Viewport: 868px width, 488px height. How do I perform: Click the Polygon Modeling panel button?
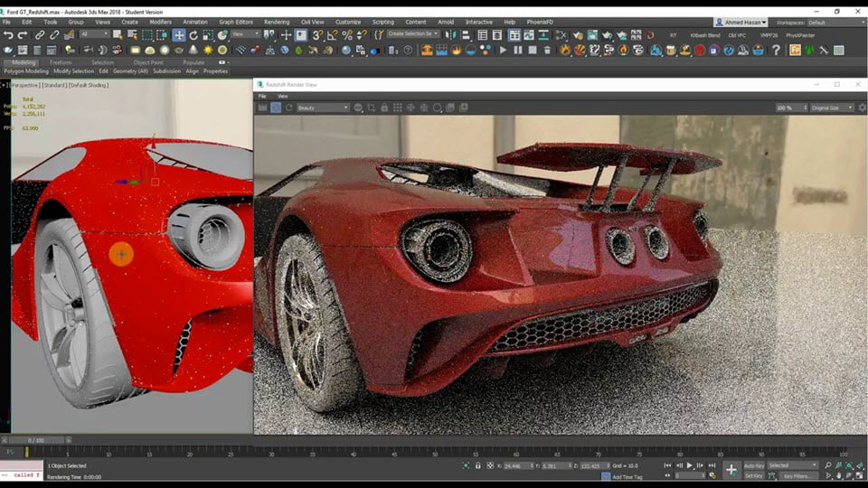[26, 71]
